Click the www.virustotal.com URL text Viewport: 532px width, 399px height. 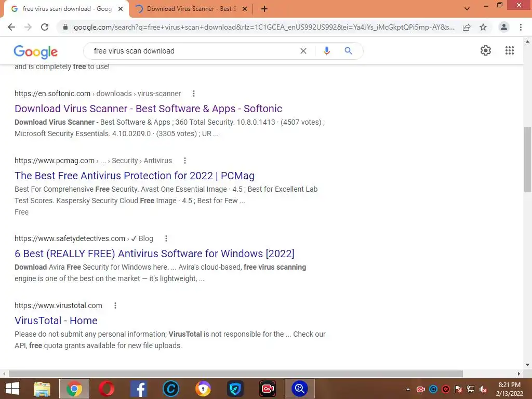[x=58, y=305]
